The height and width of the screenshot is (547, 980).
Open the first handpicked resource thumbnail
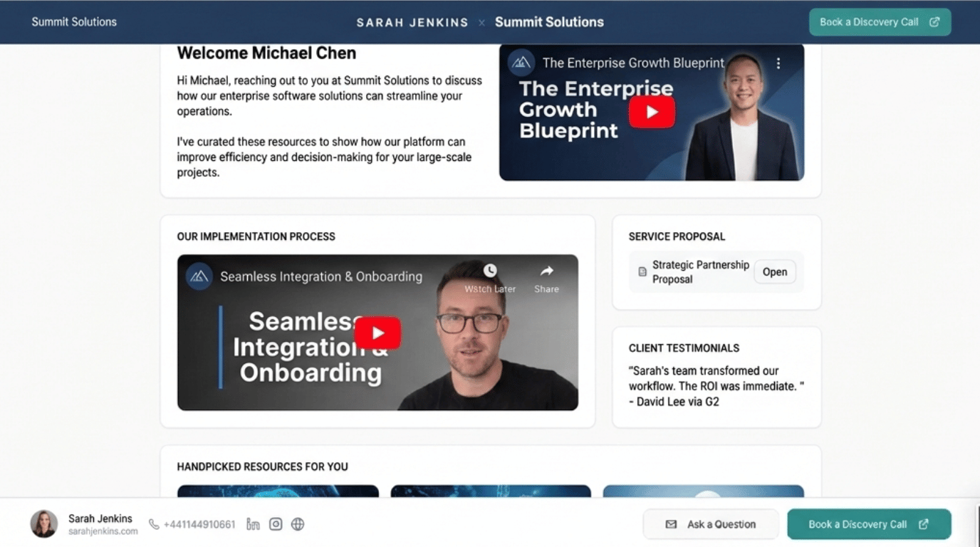(278, 491)
